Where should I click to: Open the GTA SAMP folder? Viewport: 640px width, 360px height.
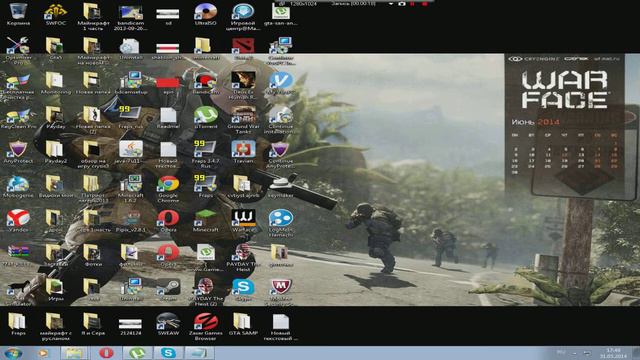[243, 324]
